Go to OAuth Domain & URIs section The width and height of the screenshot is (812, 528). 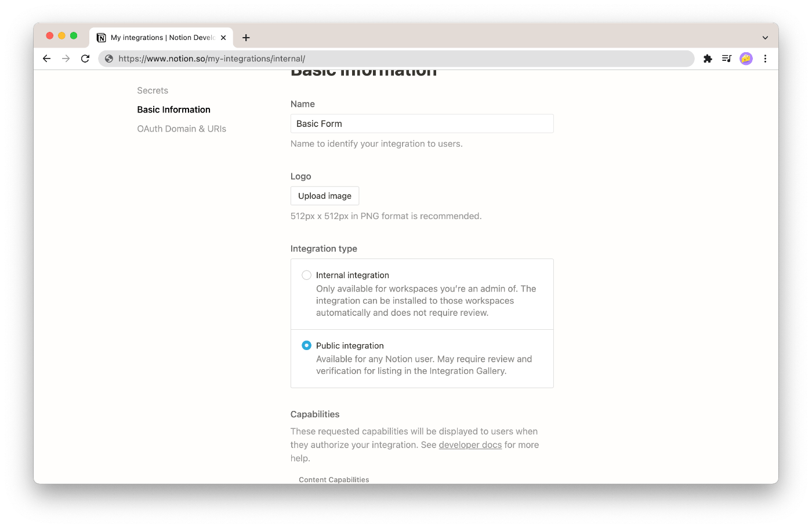[x=182, y=129]
